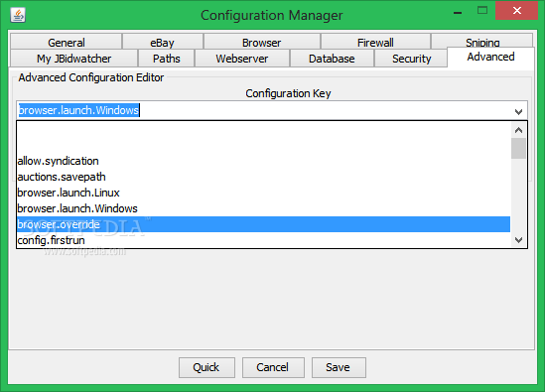Click the Java application icon in title bar
This screenshot has width=545, height=392.
coord(18,15)
